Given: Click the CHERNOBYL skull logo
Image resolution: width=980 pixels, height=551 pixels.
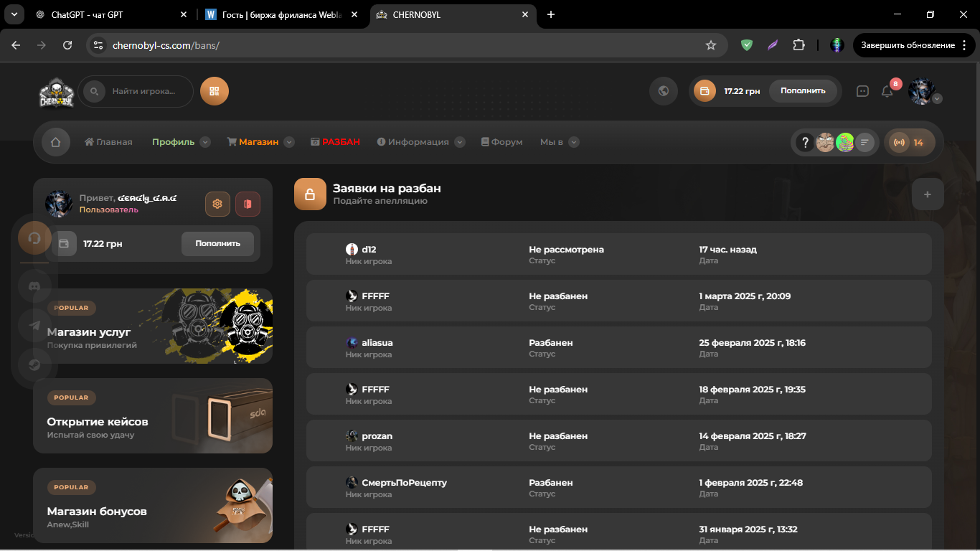Looking at the screenshot, I should coord(57,92).
